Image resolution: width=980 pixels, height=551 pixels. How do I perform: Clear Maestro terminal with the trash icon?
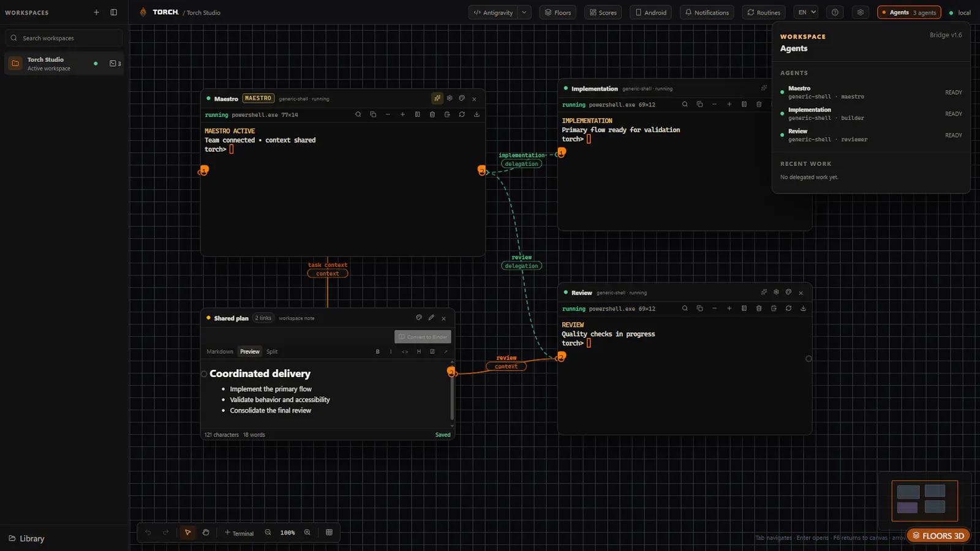click(432, 114)
